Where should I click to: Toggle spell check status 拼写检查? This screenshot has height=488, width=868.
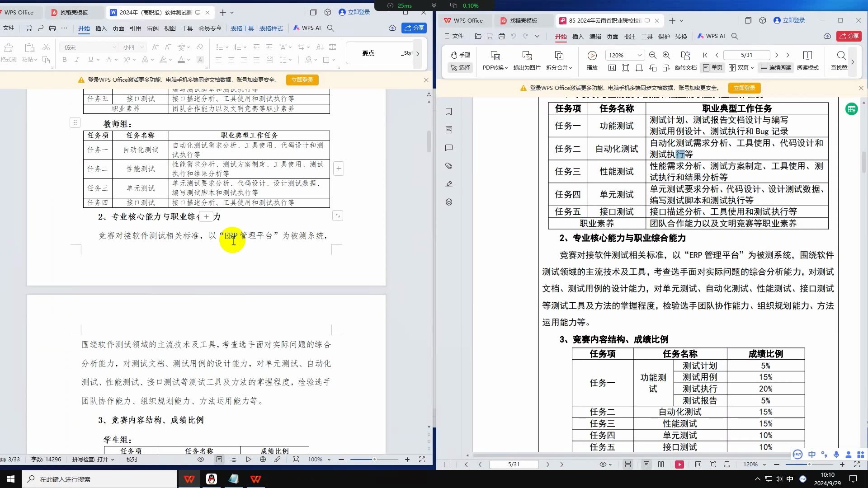point(93,460)
